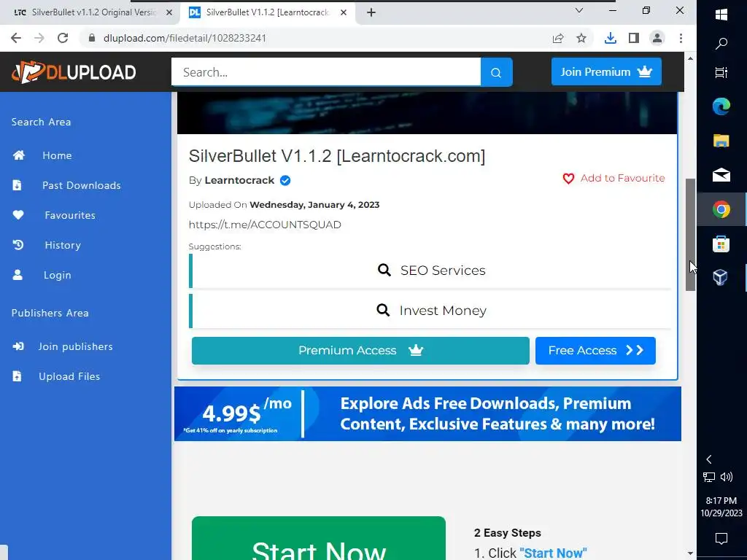Click the red heart Add to Favourite icon
747x560 pixels.
568,179
